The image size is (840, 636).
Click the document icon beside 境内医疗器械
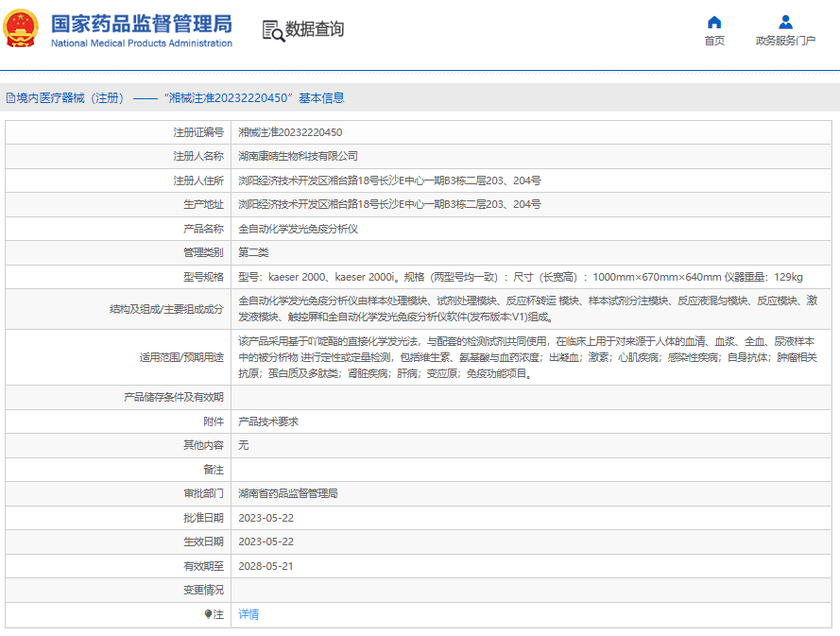(x=10, y=98)
